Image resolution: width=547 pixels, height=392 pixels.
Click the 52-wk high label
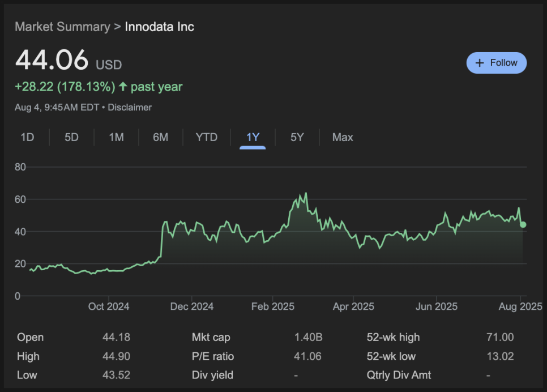[x=393, y=338]
